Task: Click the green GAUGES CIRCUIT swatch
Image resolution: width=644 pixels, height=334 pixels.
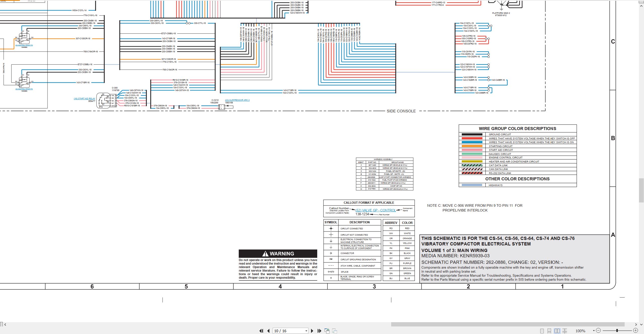Action: pos(472,154)
